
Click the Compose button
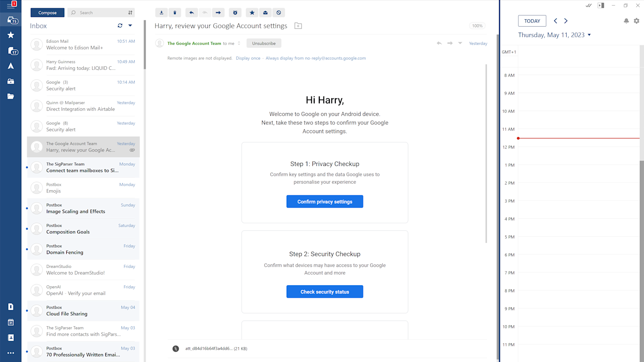pos(47,13)
